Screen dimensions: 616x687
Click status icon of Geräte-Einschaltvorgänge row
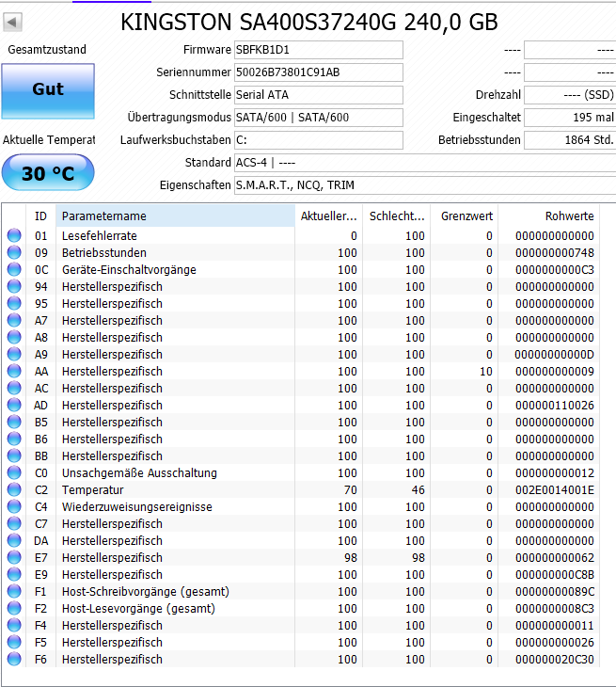(x=14, y=269)
